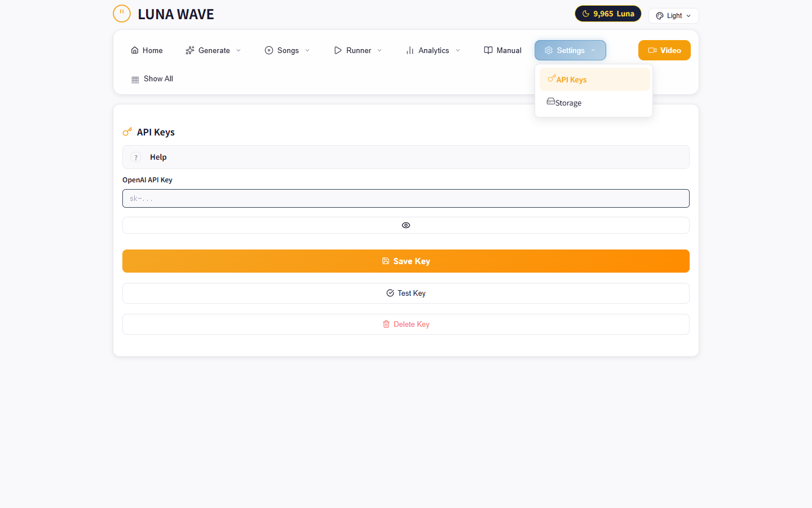
Task: Open the Manual book icon
Action: click(487, 50)
